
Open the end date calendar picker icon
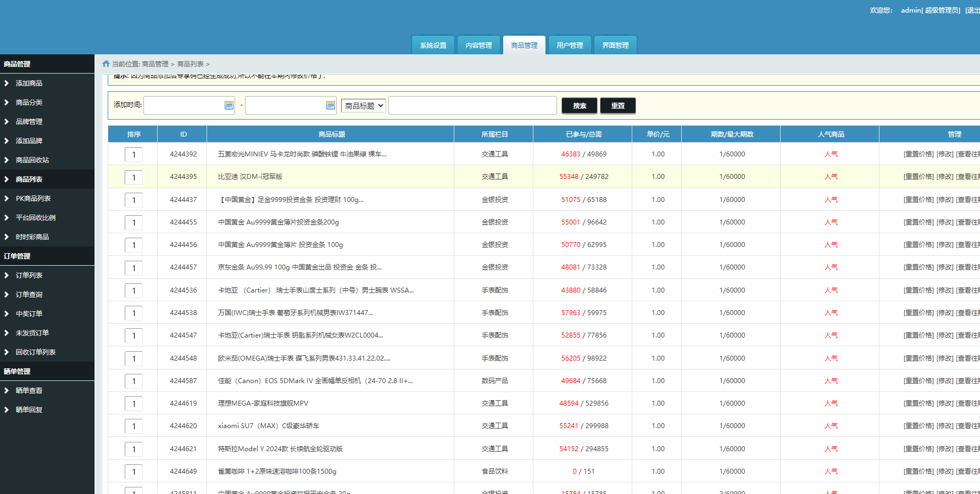click(330, 105)
